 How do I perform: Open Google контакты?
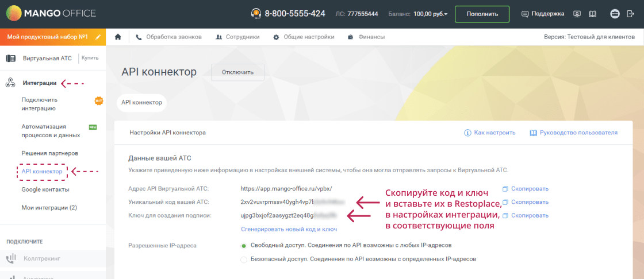pos(45,189)
